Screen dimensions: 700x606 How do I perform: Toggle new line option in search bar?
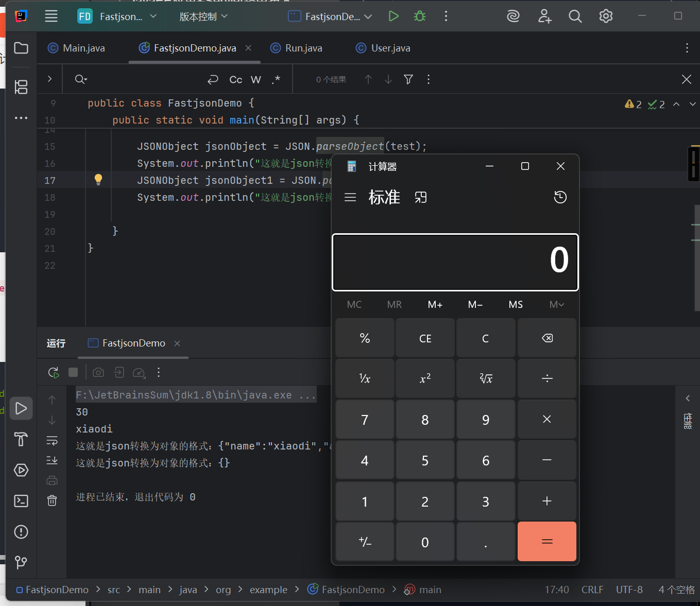pos(213,79)
